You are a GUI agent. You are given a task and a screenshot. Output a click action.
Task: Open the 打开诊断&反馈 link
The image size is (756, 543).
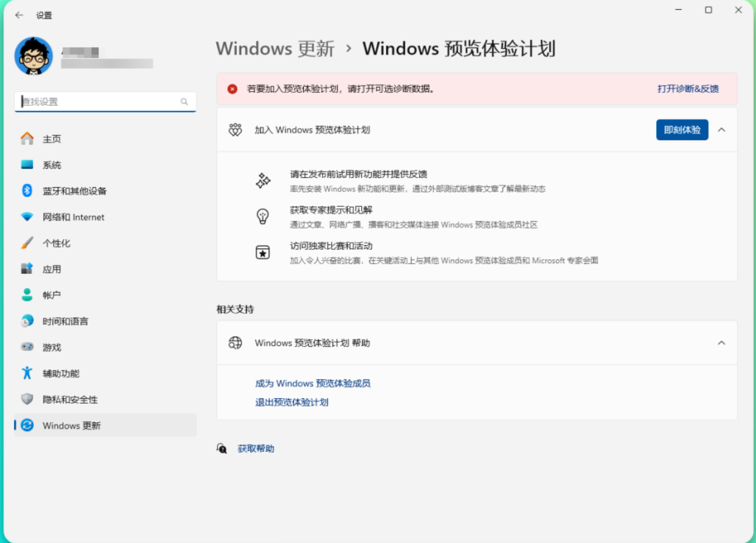pyautogui.click(x=688, y=89)
